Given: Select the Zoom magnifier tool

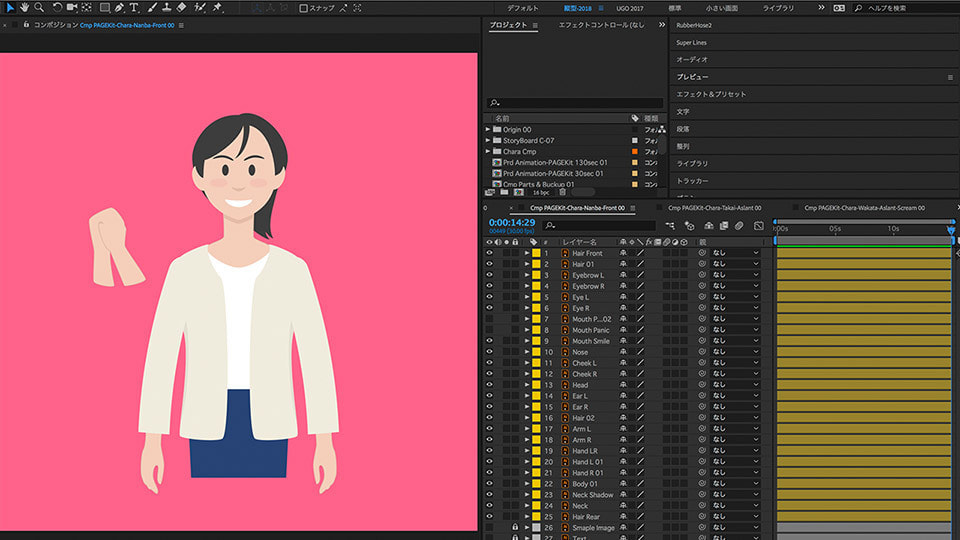Looking at the screenshot, I should [37, 8].
